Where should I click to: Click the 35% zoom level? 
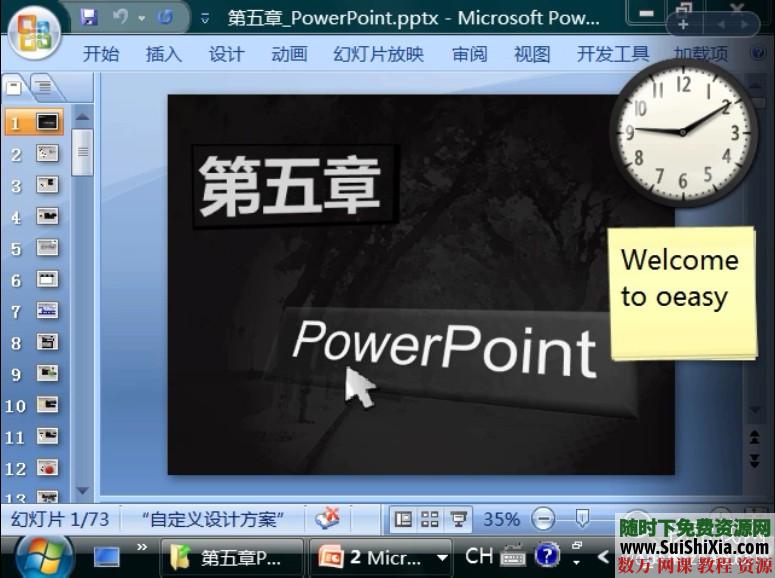point(501,519)
